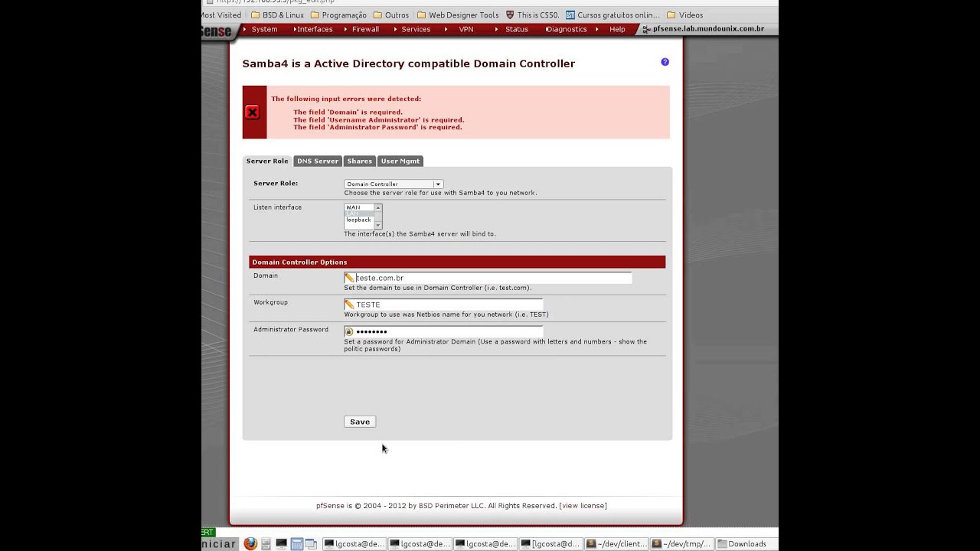
Task: Select loopback in Listen interface list
Action: [358, 220]
